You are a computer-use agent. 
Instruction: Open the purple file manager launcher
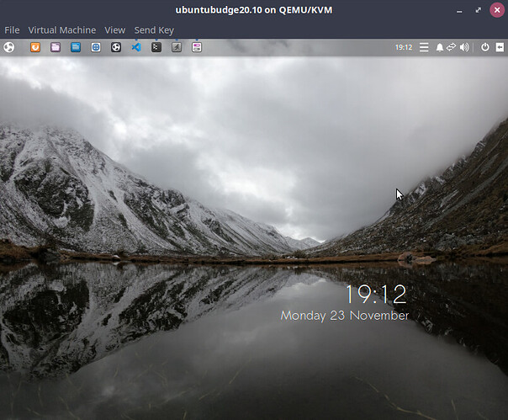(x=56, y=47)
